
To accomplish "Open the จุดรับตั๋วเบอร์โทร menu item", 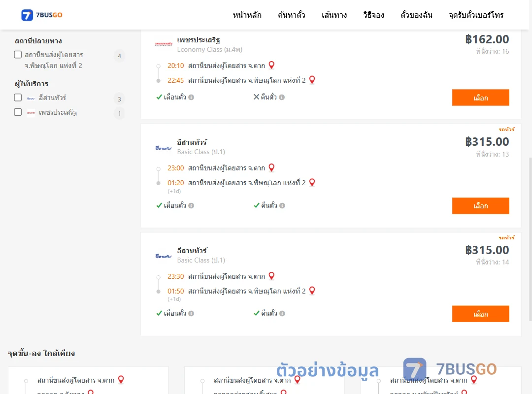I will (x=476, y=15).
